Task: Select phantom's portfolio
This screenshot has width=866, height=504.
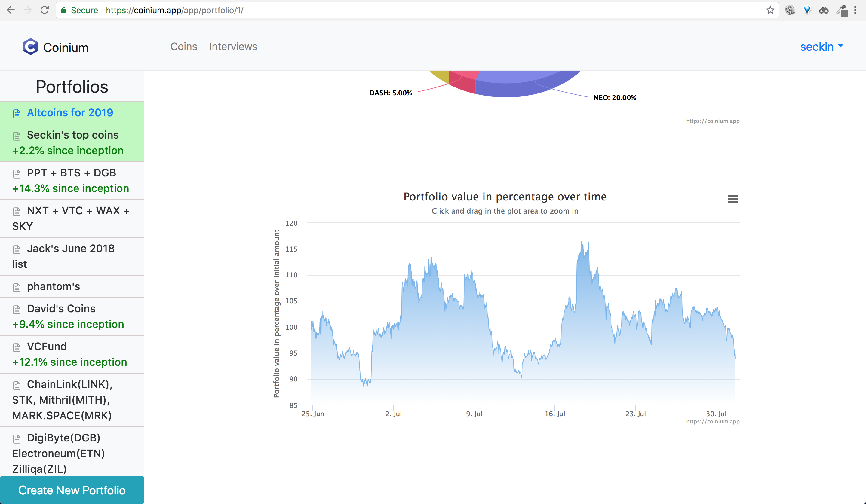Action: 53,286
